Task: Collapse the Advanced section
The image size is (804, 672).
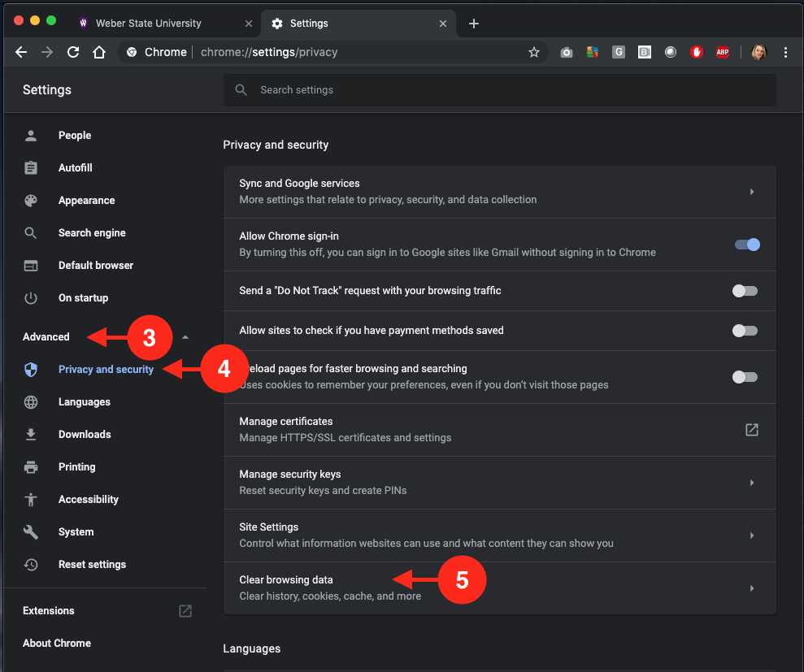Action: 185,337
